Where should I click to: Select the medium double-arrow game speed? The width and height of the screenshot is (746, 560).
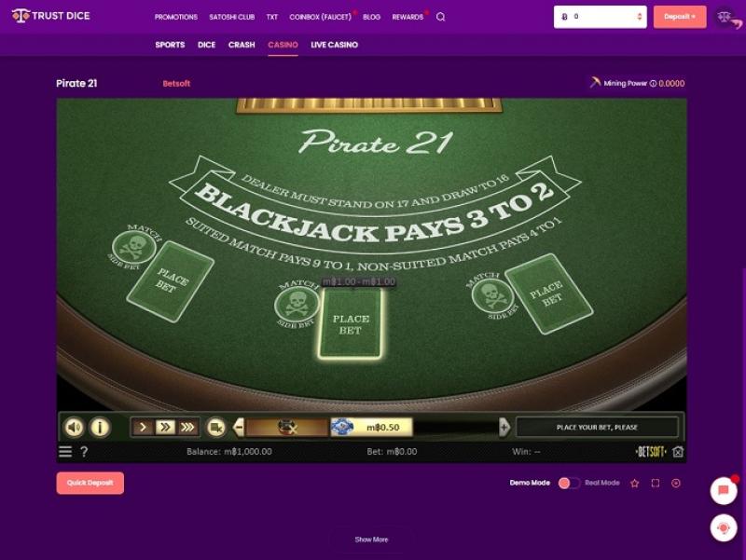pyautogui.click(x=165, y=428)
